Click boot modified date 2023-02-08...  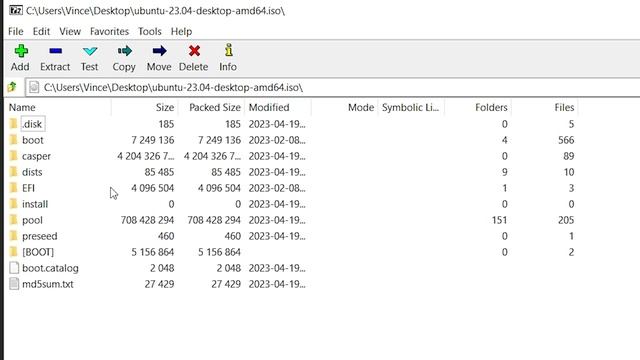277,140
